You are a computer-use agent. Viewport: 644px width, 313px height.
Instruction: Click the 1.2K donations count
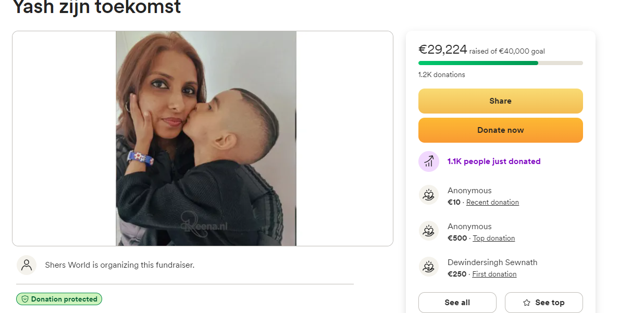click(441, 75)
